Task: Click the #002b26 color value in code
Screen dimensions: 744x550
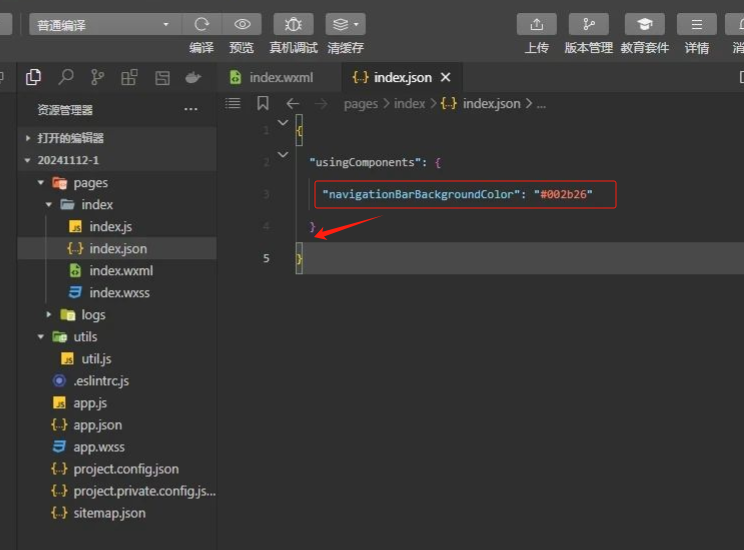Action: [563, 194]
